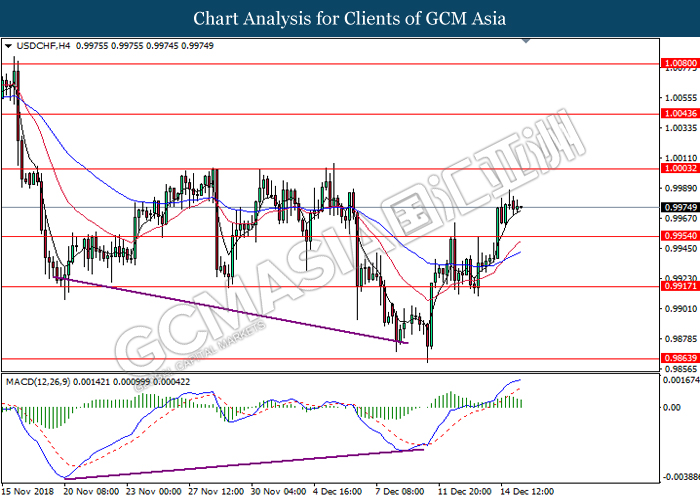This screenshot has height=500, width=700.
Task: Click the 27 Nov 12:00 time label
Action: click(x=216, y=492)
